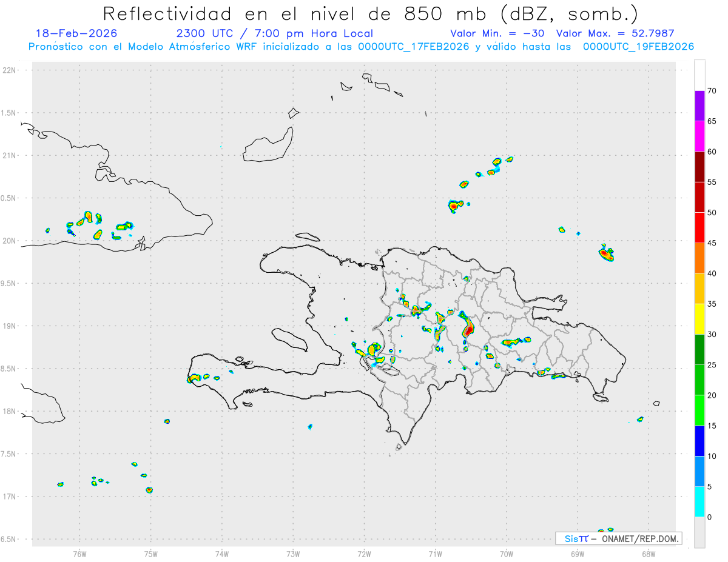Click the '21N' latitude label

pos(10,155)
